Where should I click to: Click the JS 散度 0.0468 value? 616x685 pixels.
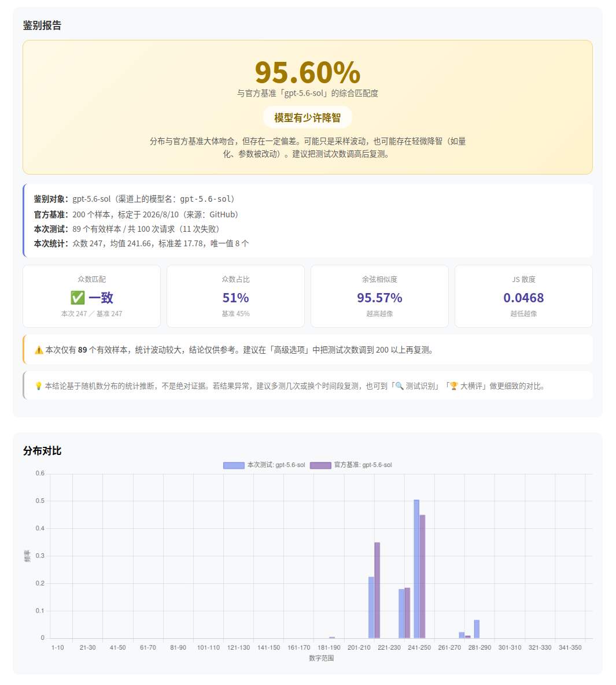[x=523, y=298]
